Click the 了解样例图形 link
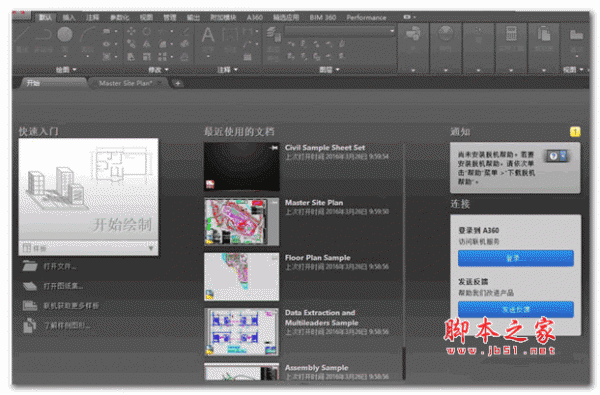 click(x=67, y=326)
